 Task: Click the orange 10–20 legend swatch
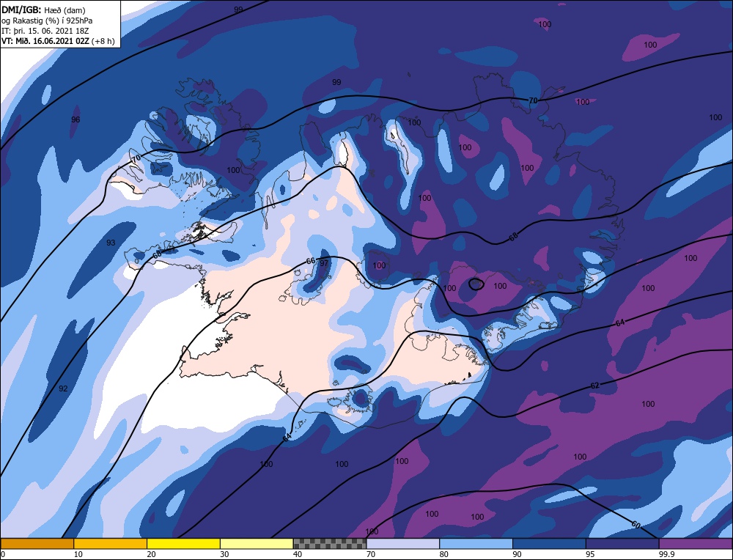111,543
